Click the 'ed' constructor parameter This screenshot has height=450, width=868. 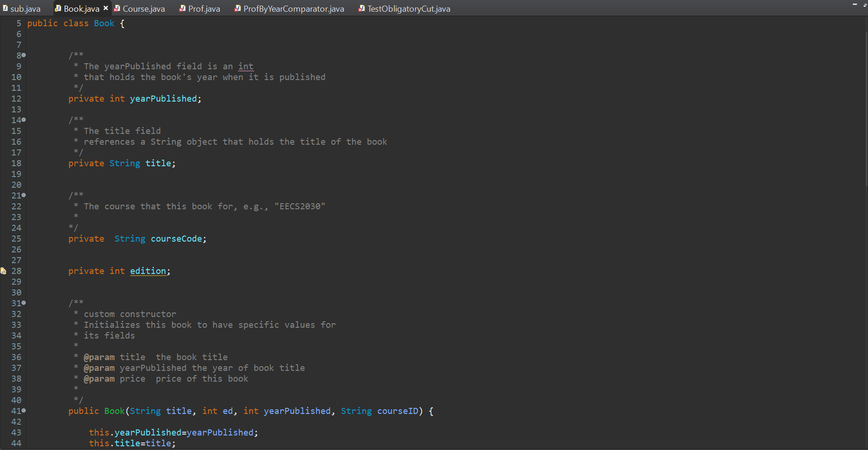tap(227, 411)
